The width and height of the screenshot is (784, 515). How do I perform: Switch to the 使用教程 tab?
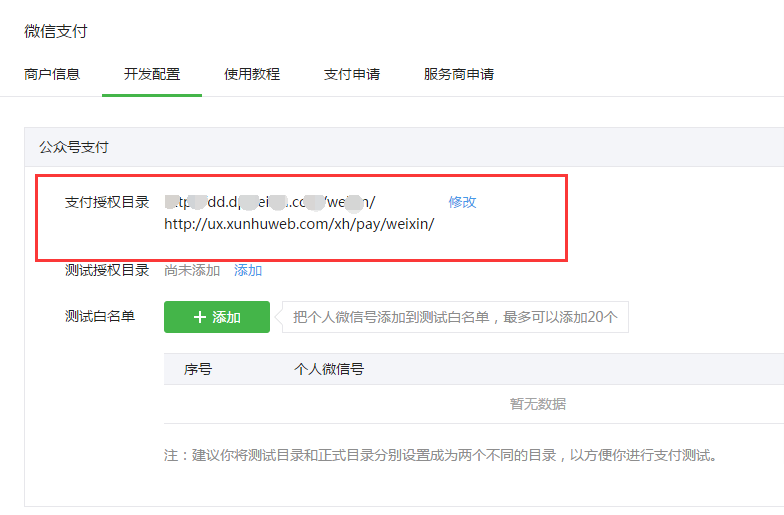click(252, 74)
